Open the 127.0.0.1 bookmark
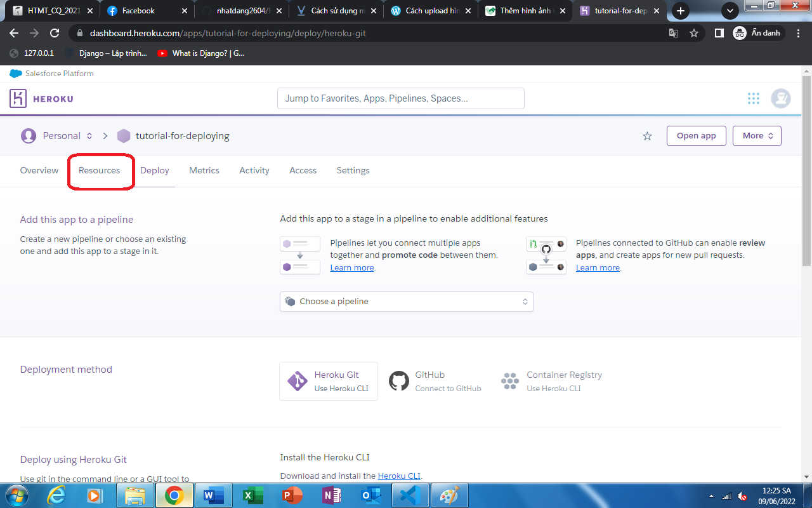The width and height of the screenshot is (812, 508). (x=32, y=53)
